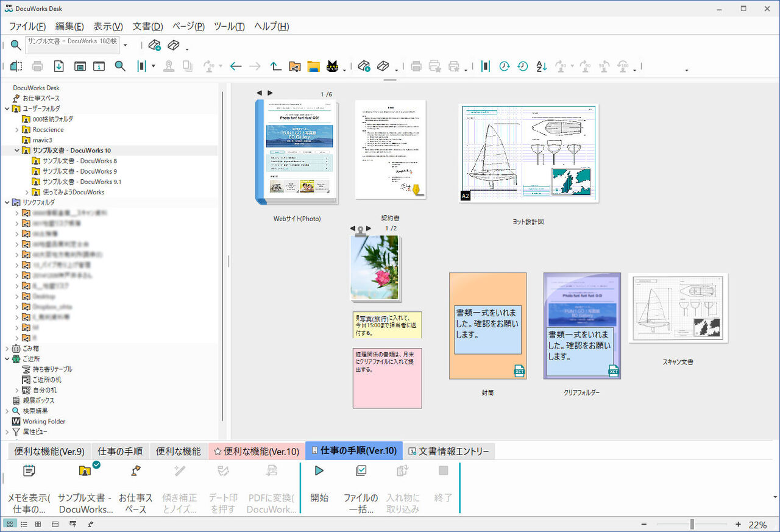780x532 pixels.
Task: Click the black cat icon in the toolbar
Action: 333,66
